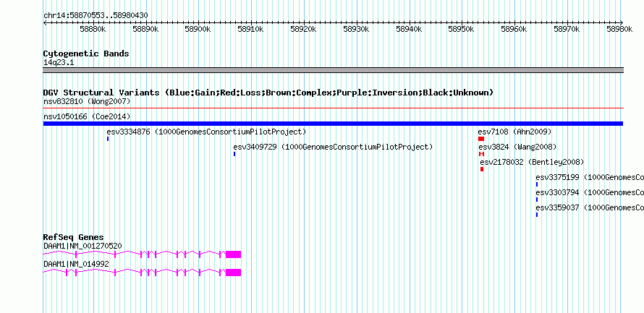Click the 58980k ruler tick label

[619, 29]
